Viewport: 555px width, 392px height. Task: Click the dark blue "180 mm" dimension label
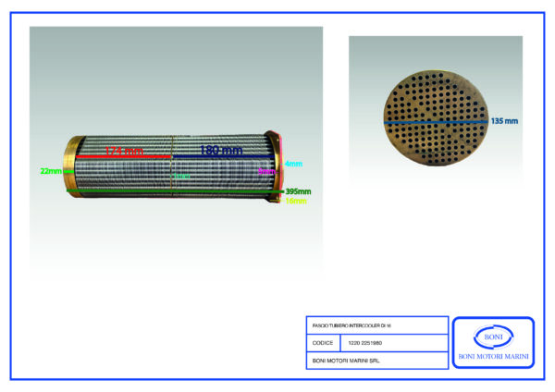click(221, 150)
